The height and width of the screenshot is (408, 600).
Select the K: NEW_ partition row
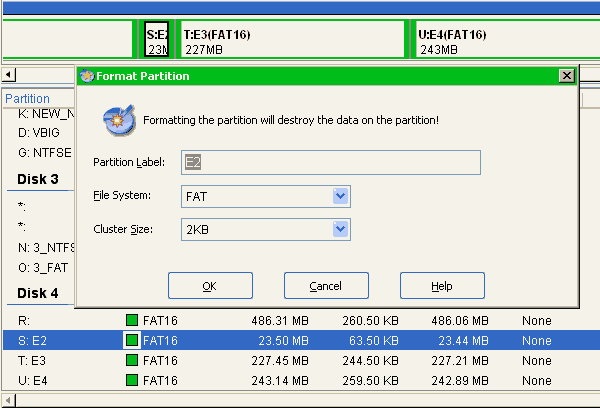pos(46,114)
